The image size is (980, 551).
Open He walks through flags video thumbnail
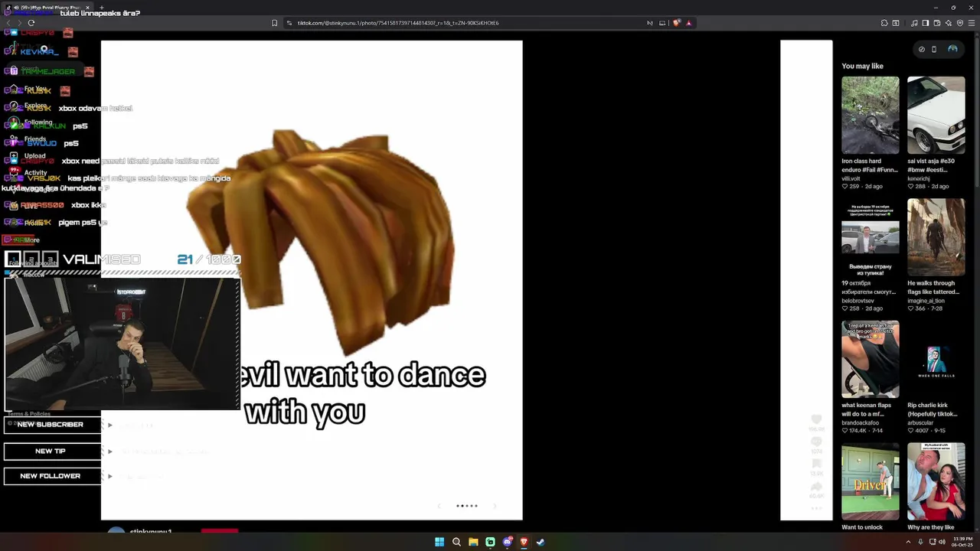936,237
